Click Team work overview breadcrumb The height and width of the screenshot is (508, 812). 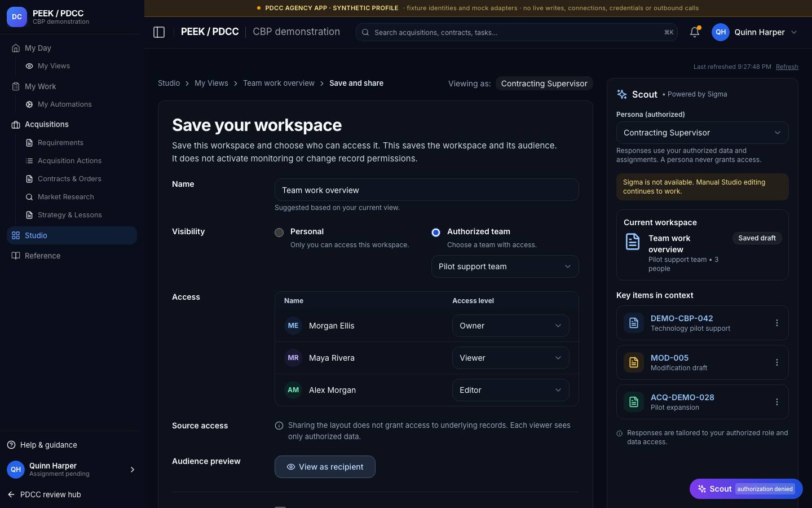(x=279, y=83)
